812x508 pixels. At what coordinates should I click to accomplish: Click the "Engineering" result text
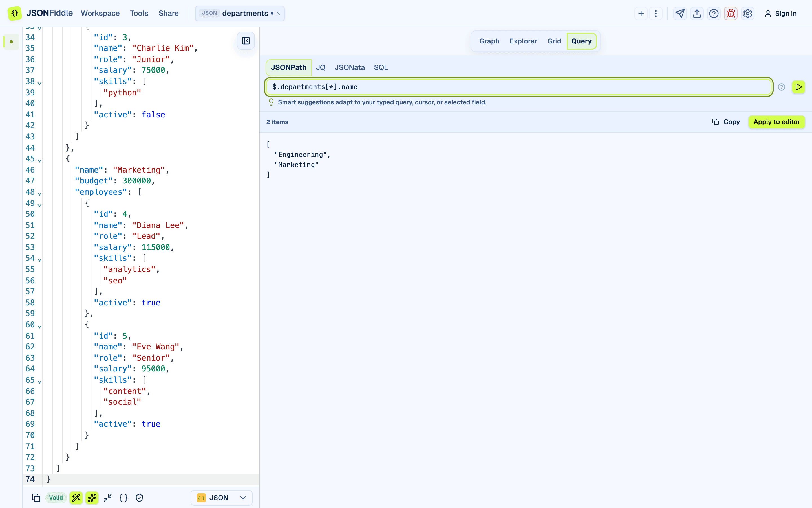click(x=301, y=155)
